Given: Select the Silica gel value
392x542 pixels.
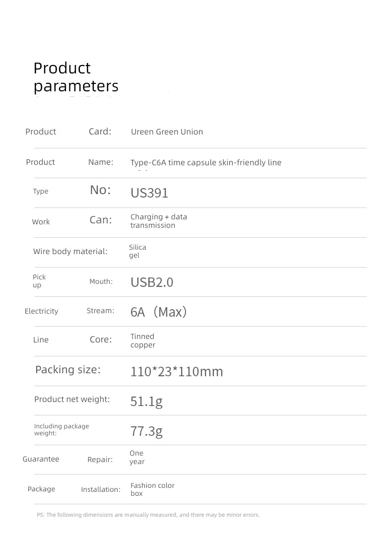Looking at the screenshot, I should click(137, 251).
